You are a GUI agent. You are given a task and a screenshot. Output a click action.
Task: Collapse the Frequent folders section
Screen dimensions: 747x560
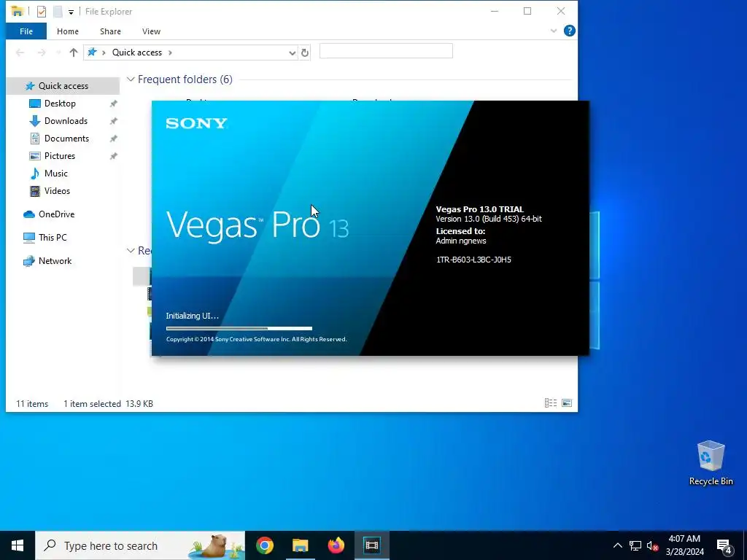pyautogui.click(x=131, y=79)
